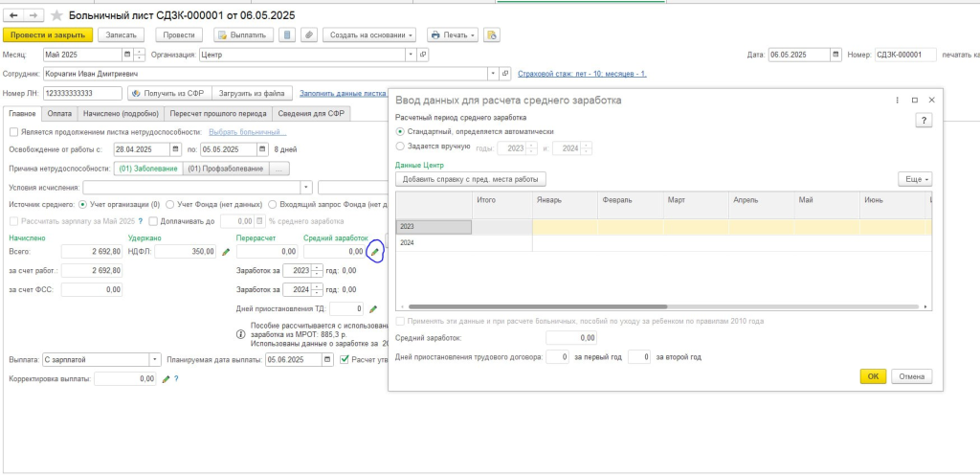Select the 2024 row in table
The width and height of the screenshot is (980, 475).
click(434, 243)
